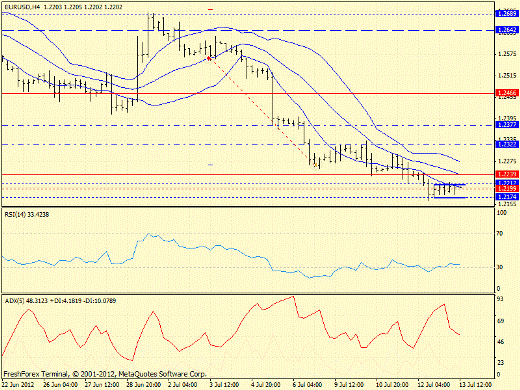Click the ADX scale value 93
Viewport: 520px width, 390px height.
[x=500, y=299]
